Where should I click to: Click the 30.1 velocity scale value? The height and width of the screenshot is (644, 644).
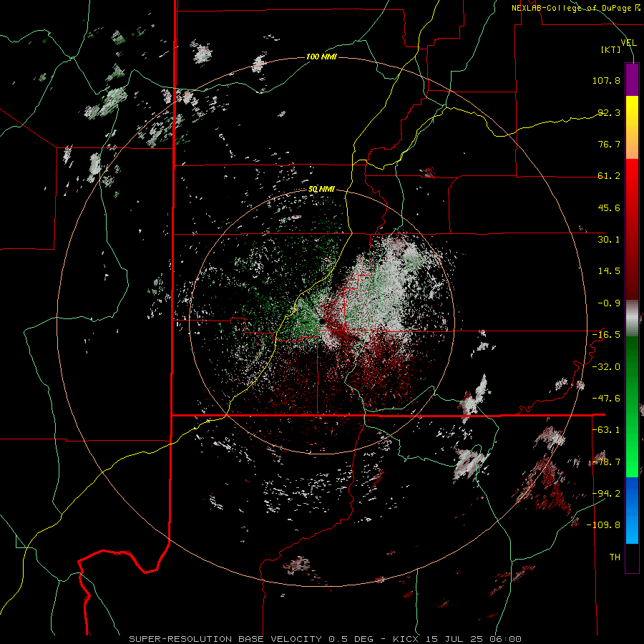click(609, 240)
